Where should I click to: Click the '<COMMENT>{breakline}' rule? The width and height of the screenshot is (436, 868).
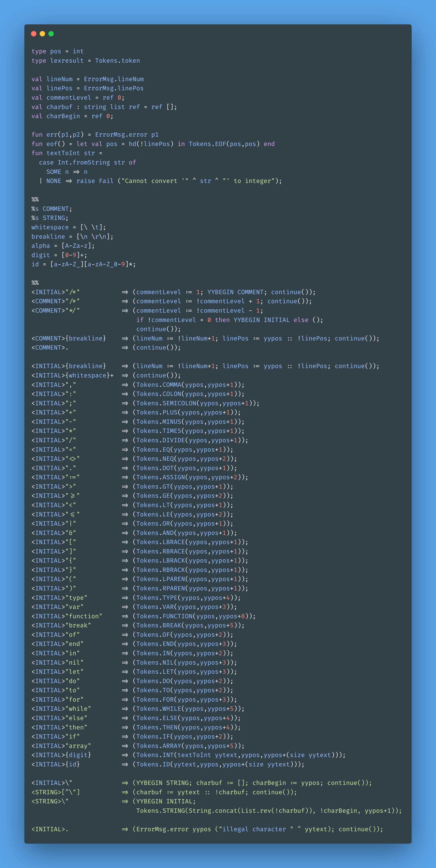click(205, 339)
